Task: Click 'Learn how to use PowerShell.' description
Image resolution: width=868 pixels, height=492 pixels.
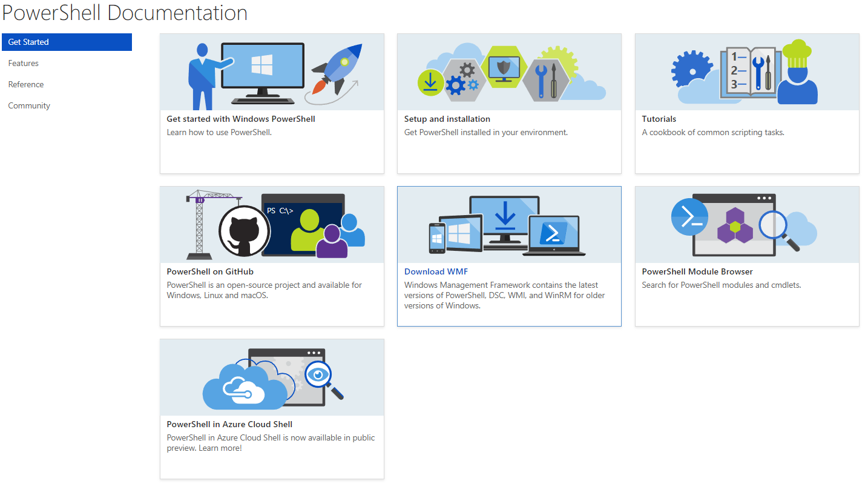Action: (219, 132)
